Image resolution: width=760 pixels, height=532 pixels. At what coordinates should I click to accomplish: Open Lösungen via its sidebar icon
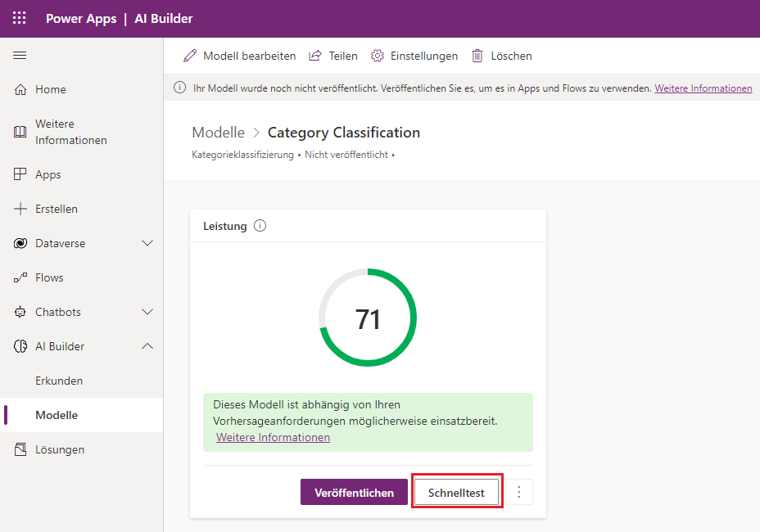coord(20,450)
